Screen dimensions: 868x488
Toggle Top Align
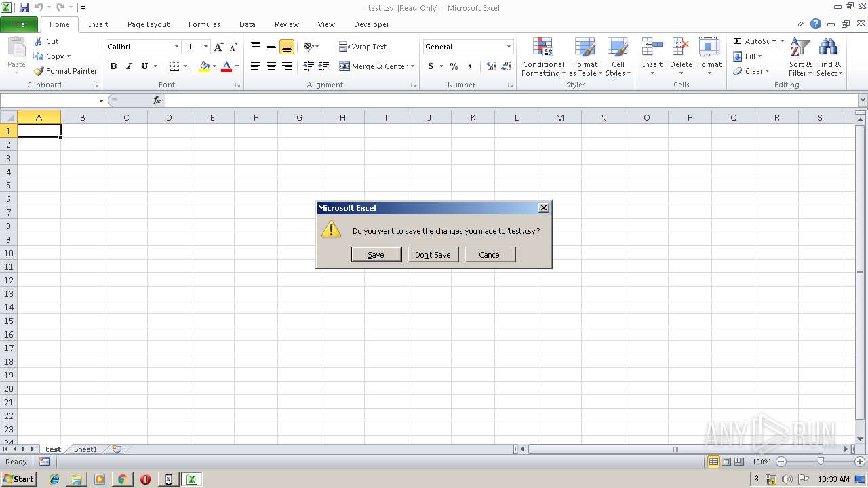pyautogui.click(x=256, y=47)
